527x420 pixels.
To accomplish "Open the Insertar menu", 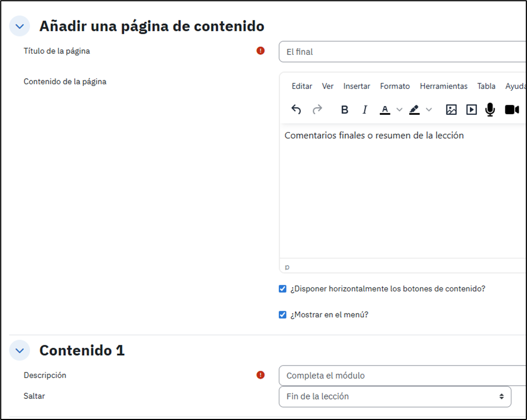I will coord(357,86).
